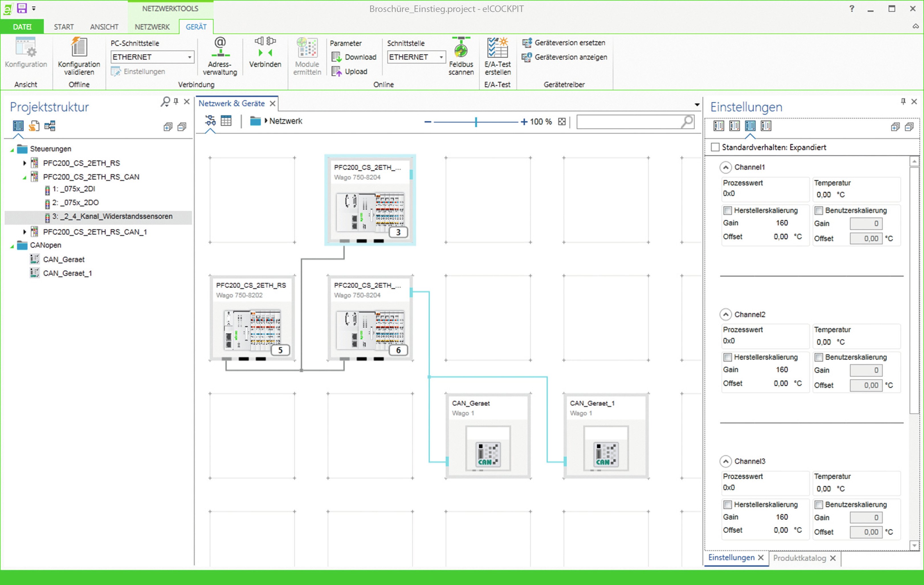Click Konfiguration validieren icon
The height and width of the screenshot is (585, 924).
click(79, 47)
